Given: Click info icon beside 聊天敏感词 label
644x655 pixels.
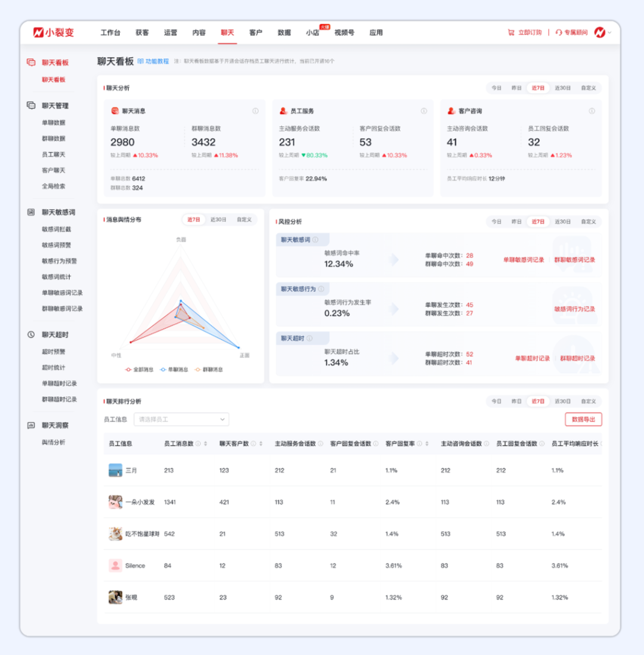Looking at the screenshot, I should (315, 240).
